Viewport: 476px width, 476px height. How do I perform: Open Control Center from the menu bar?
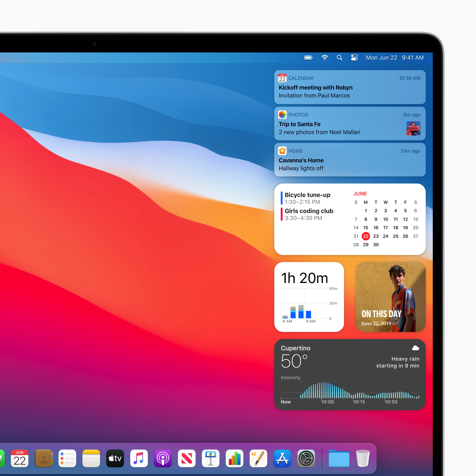tap(354, 58)
